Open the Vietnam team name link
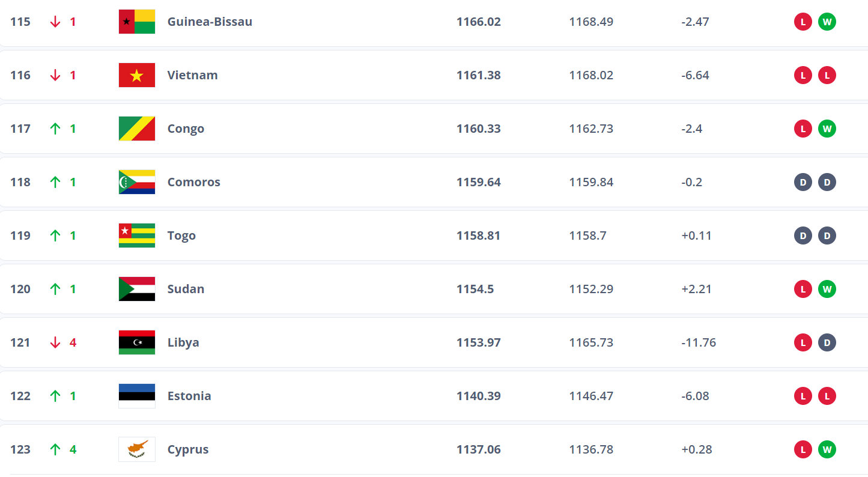 pyautogui.click(x=192, y=75)
